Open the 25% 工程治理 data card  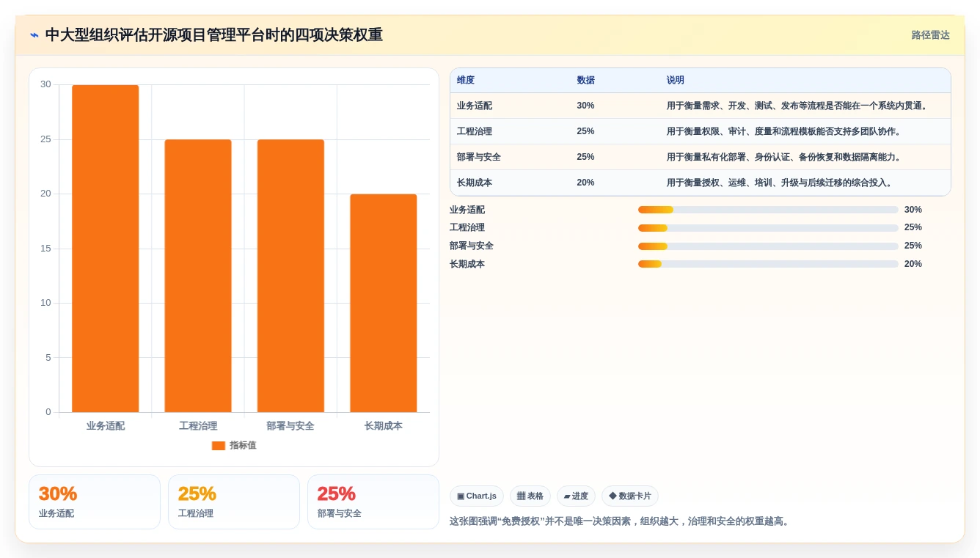pyautogui.click(x=234, y=502)
